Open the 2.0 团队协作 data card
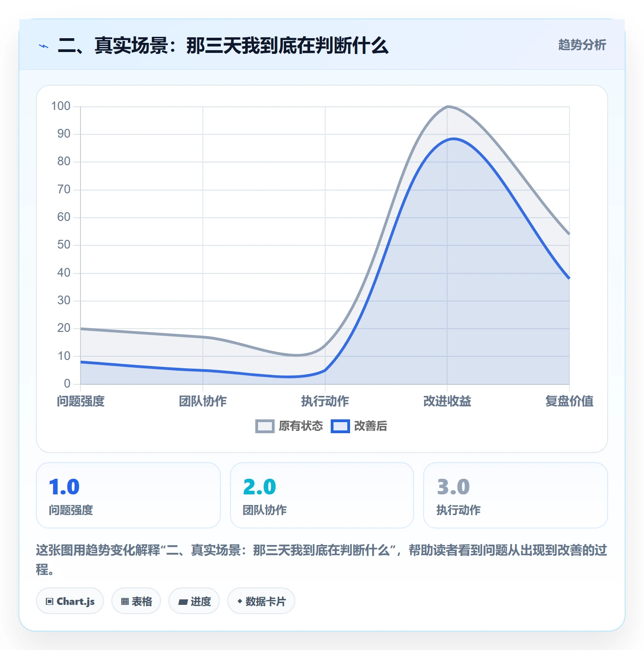The width and height of the screenshot is (644, 650). point(322,495)
